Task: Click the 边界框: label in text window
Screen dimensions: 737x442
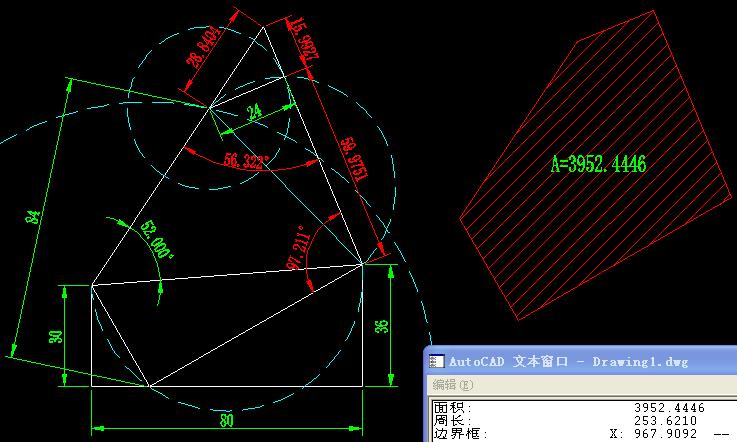Action: tap(461, 434)
